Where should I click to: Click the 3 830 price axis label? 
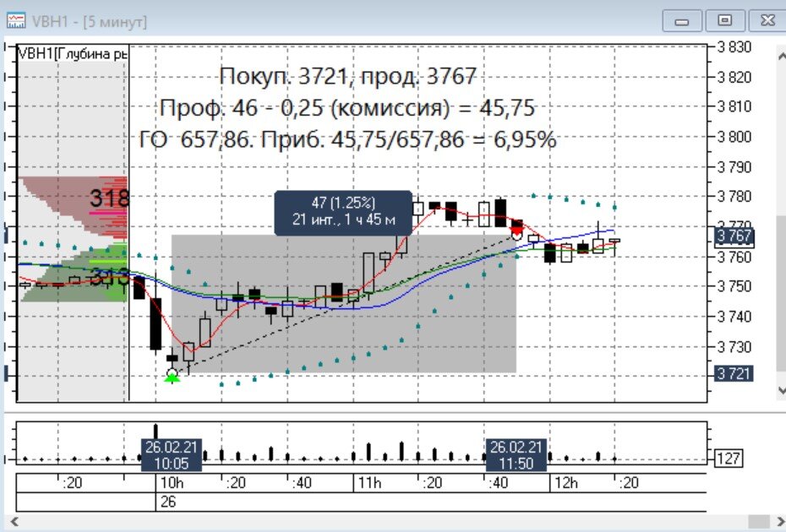point(734,47)
